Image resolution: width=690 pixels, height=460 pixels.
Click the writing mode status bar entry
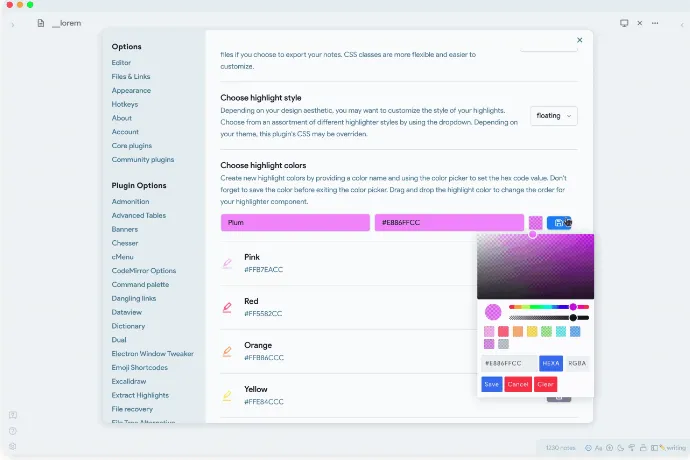pyautogui.click(x=673, y=448)
